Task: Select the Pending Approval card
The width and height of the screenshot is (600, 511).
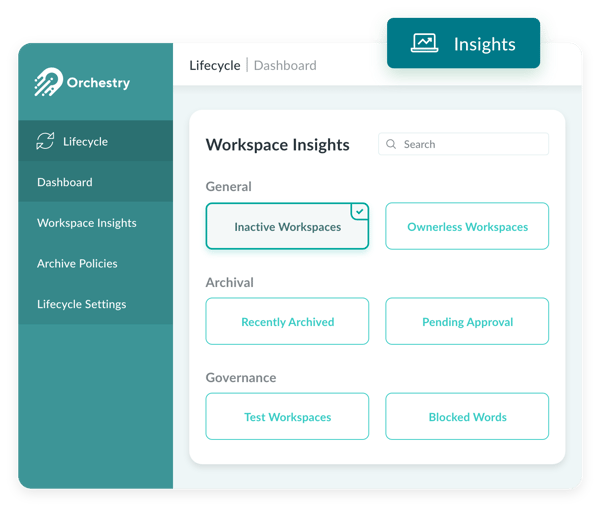Action: pyautogui.click(x=467, y=322)
